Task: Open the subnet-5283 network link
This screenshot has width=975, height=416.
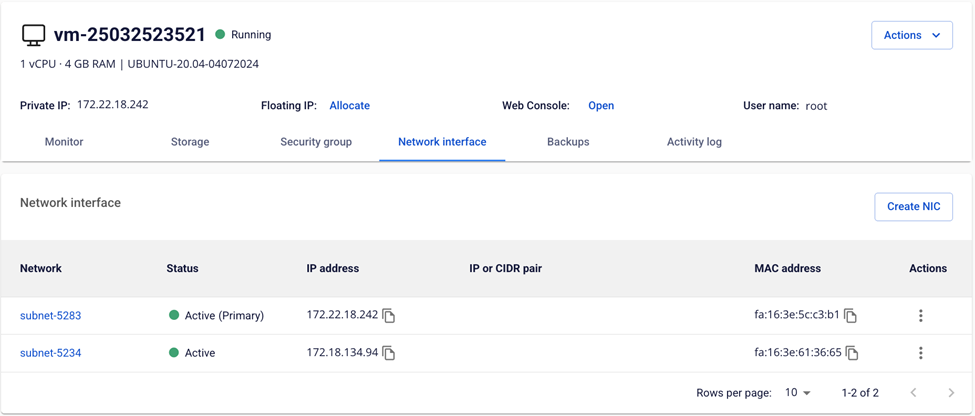Action: point(51,316)
